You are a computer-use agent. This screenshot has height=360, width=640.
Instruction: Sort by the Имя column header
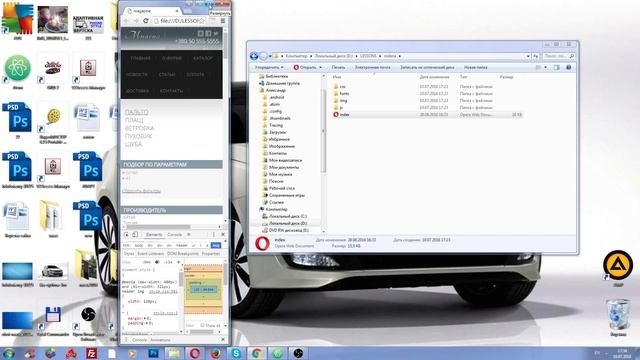point(337,77)
